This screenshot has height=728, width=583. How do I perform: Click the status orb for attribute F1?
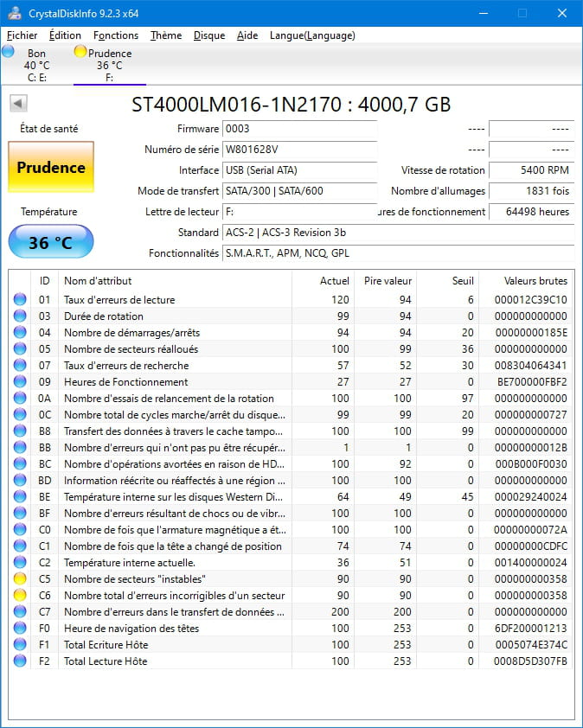point(20,645)
